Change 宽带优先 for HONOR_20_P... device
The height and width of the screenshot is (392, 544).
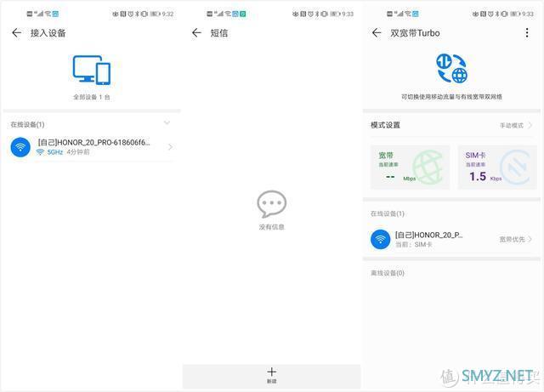click(516, 239)
